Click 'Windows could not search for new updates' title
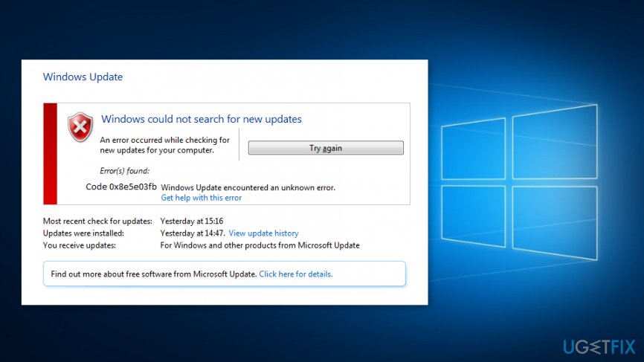The image size is (644, 362). click(202, 119)
